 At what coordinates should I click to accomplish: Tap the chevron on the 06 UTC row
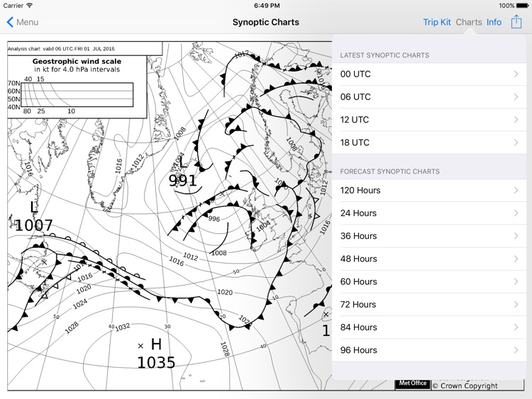tap(516, 97)
